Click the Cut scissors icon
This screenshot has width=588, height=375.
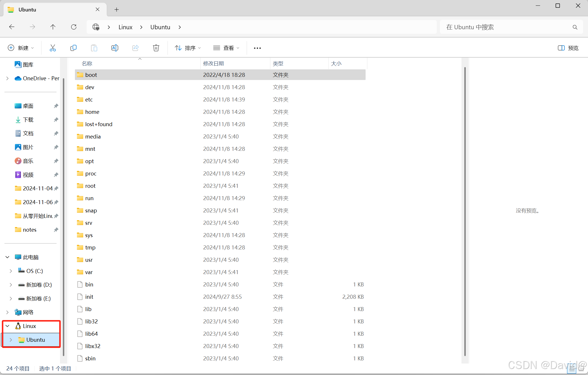click(x=53, y=48)
